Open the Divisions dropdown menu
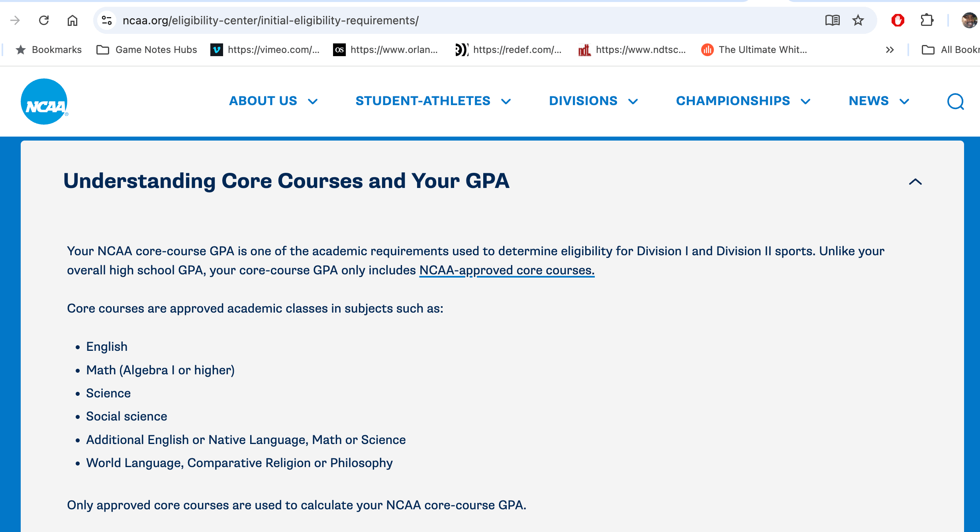The width and height of the screenshot is (980, 532). (594, 101)
